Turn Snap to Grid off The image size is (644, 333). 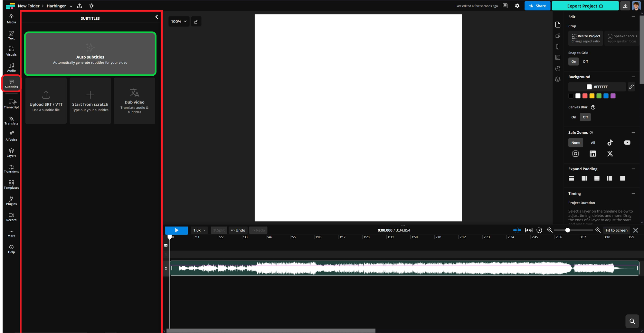(585, 61)
